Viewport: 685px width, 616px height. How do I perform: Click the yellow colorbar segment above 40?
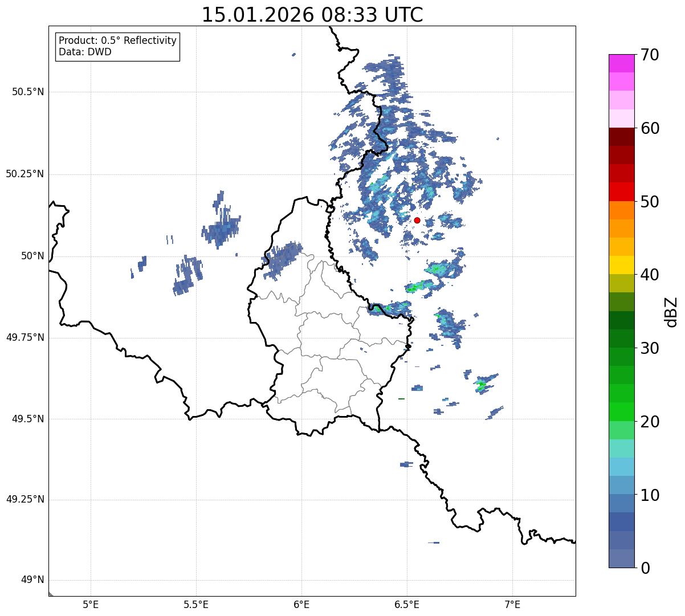click(622, 265)
